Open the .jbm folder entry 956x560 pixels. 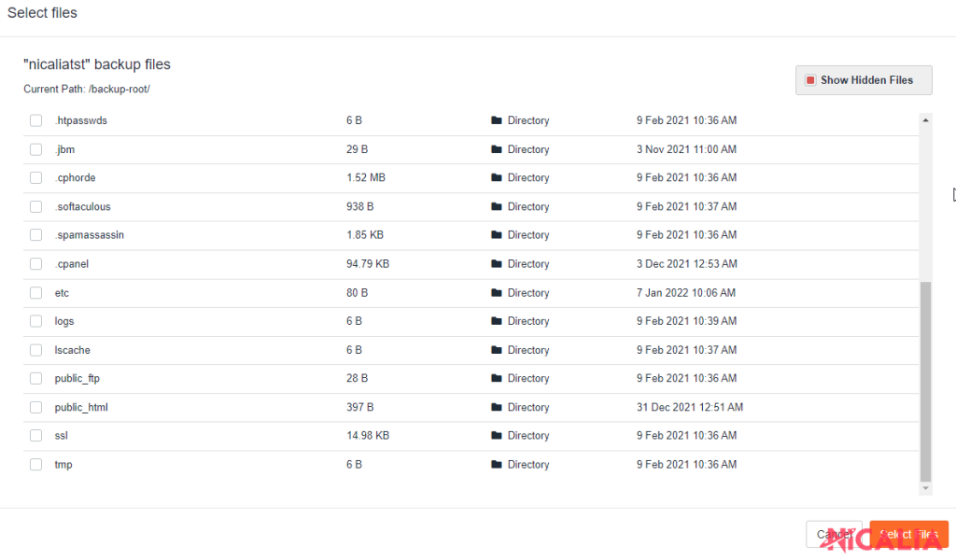coord(64,149)
